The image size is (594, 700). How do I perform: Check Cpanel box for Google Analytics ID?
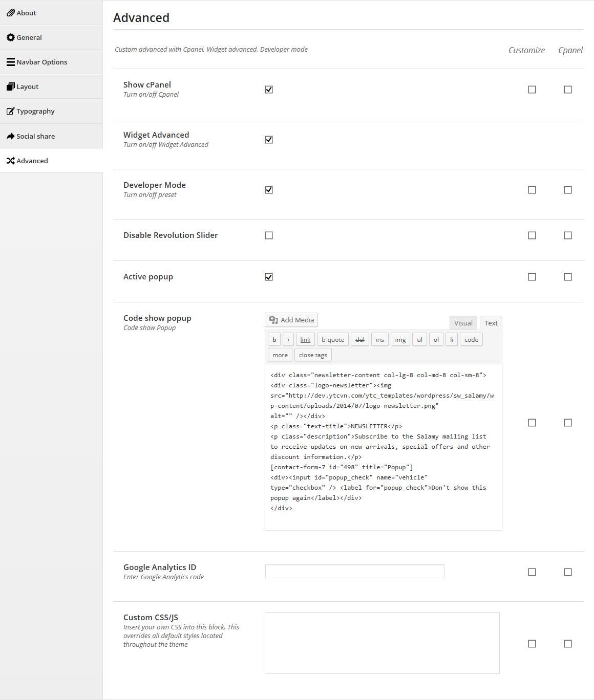568,572
